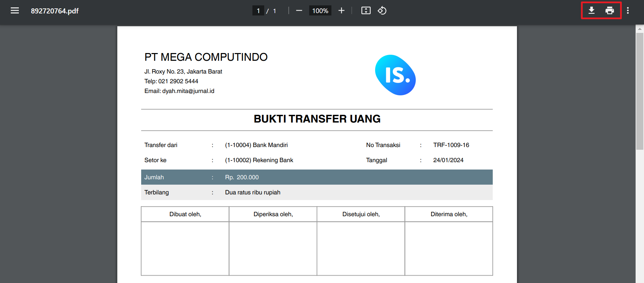Click the vertical scrollbar thumb
Image resolution: width=644 pixels, height=283 pixels.
(640, 91)
